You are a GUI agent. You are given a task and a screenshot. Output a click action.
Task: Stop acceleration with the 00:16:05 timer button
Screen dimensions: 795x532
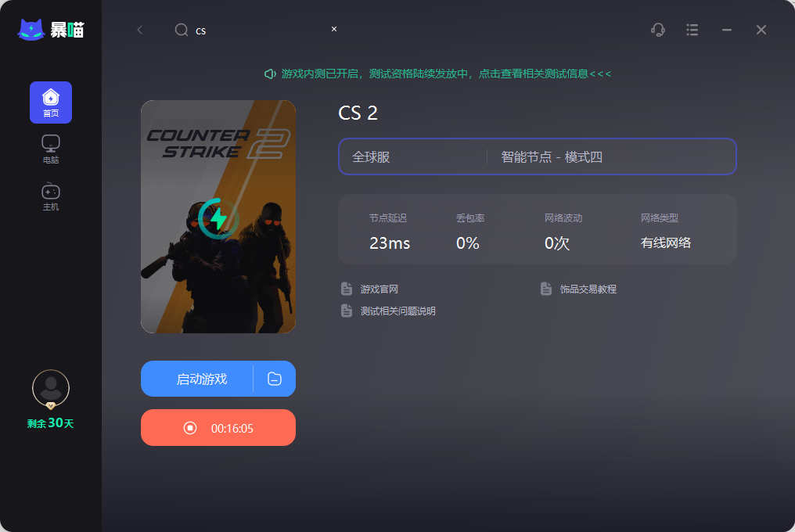[218, 427]
